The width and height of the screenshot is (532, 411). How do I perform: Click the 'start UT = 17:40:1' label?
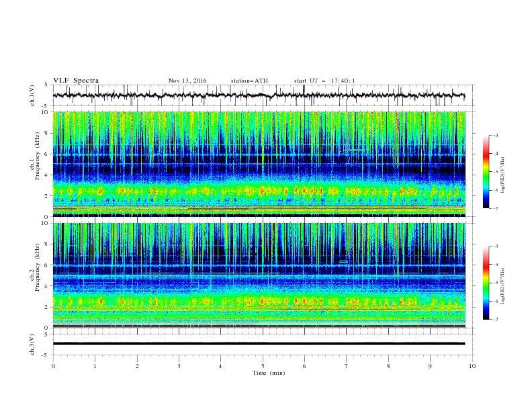[324, 81]
